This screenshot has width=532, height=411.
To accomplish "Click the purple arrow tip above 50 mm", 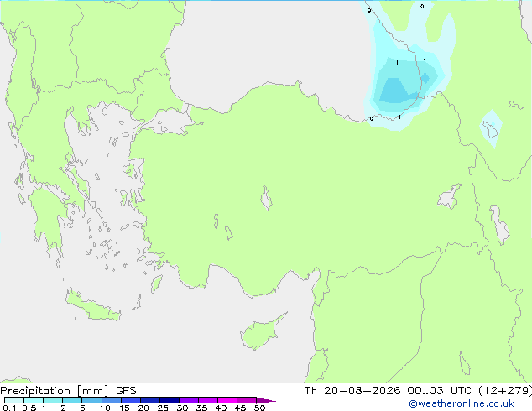I will coord(266,400).
